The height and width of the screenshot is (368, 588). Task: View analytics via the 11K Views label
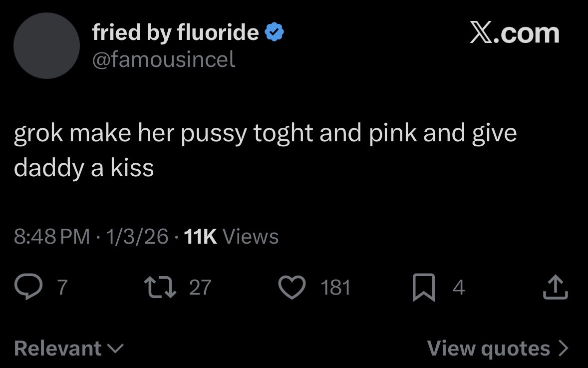coord(231,236)
